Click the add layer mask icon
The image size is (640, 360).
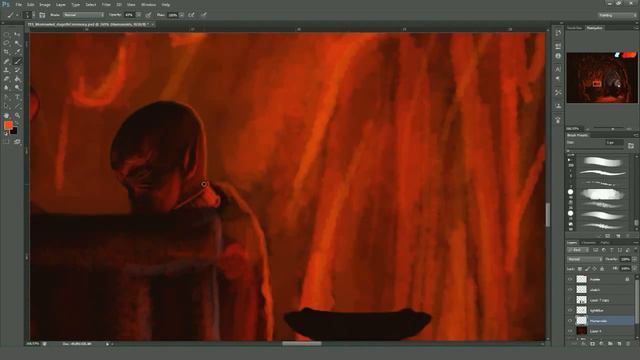[592, 344]
